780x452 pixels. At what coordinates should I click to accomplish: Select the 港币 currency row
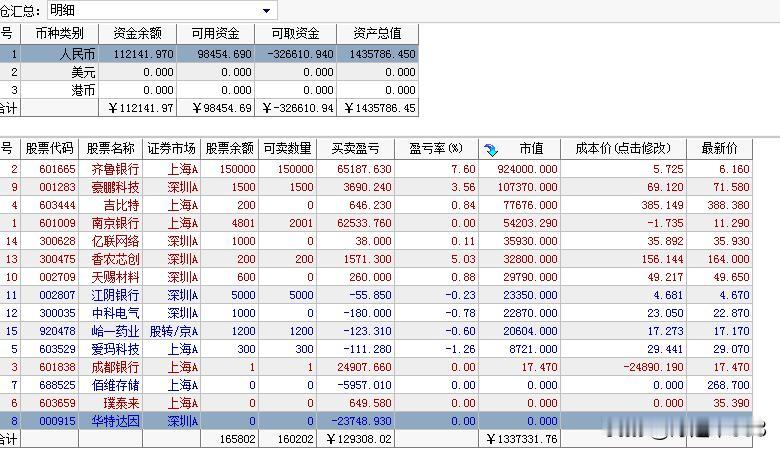(x=209, y=90)
